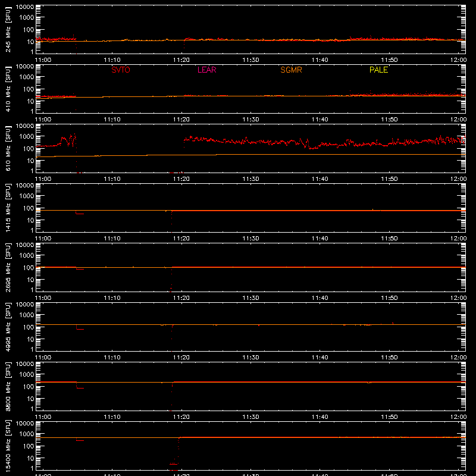Click the 1000 tick on 610 MHz axis
The image size is (476, 476).
[x=27, y=137]
